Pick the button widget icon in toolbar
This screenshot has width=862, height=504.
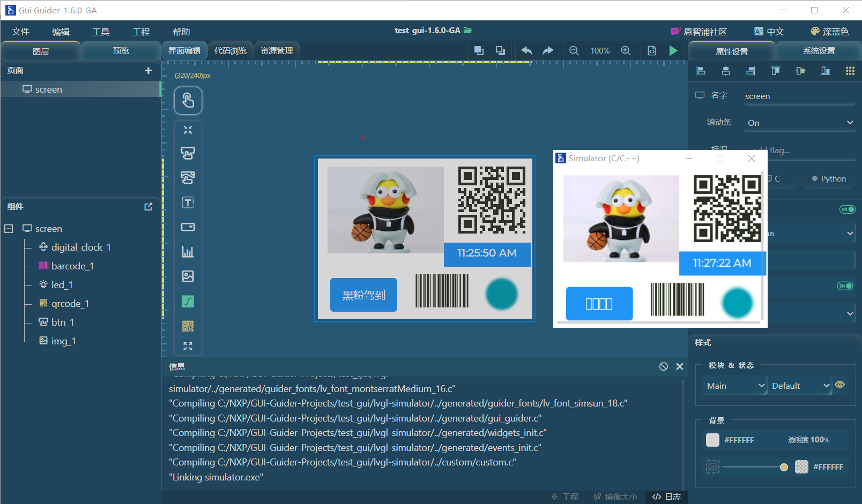click(x=188, y=153)
